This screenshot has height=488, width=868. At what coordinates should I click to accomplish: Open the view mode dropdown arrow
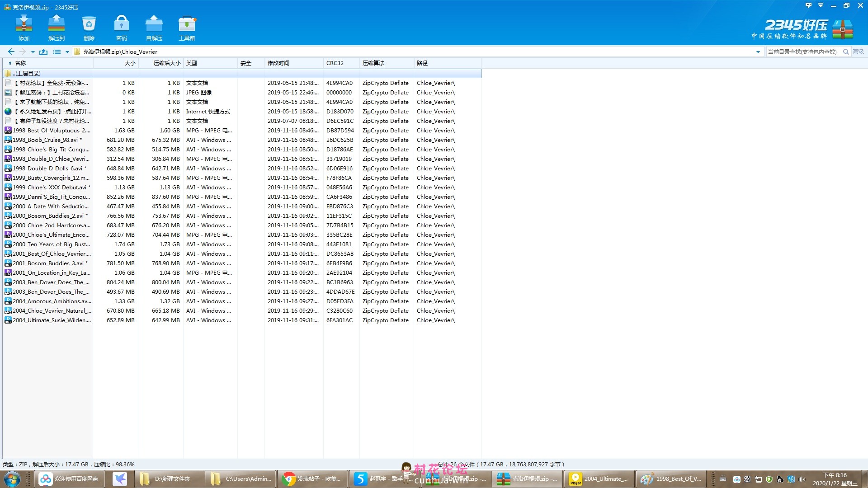(x=67, y=52)
